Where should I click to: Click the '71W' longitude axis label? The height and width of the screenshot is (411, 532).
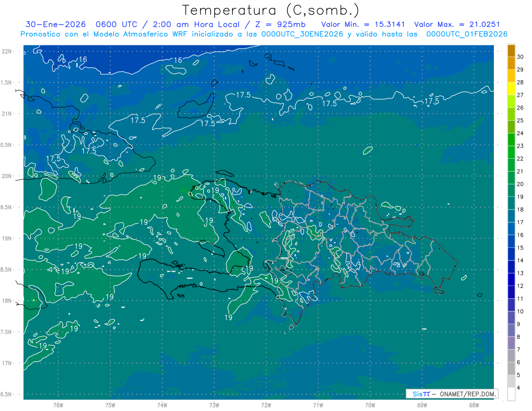(x=318, y=405)
